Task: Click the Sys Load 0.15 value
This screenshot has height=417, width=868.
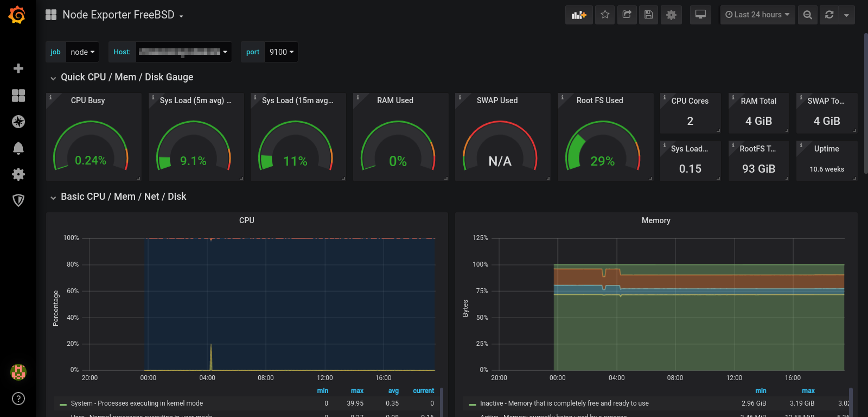Action: coord(690,169)
